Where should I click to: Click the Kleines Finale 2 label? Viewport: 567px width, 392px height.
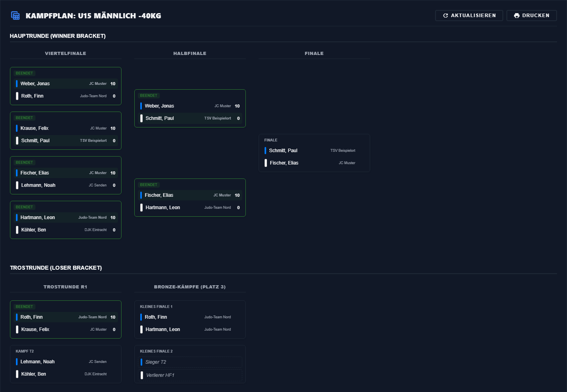click(x=156, y=351)
